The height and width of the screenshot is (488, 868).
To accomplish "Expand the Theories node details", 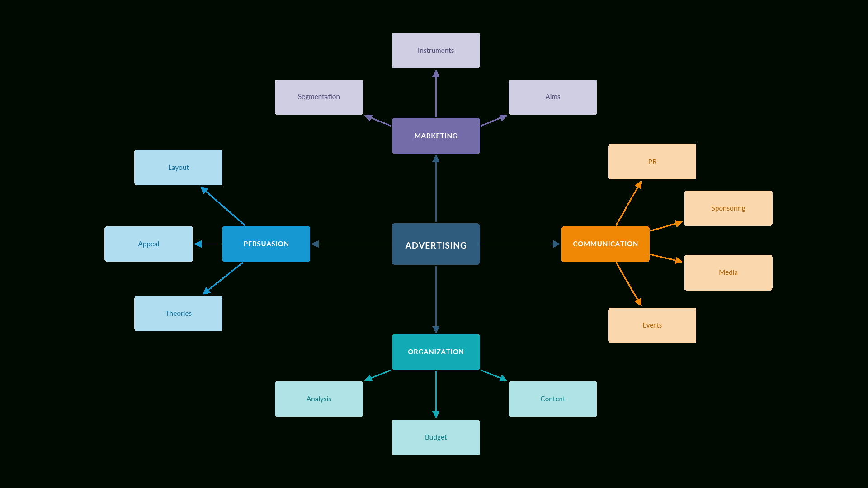I will (x=178, y=313).
